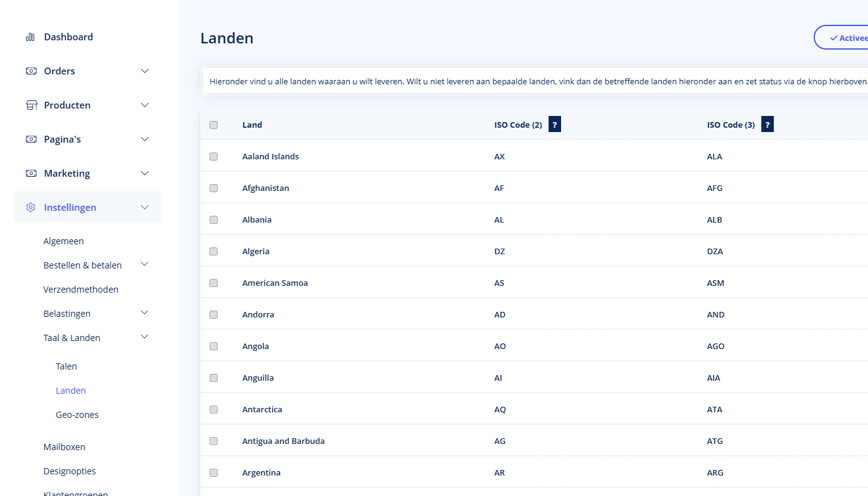This screenshot has height=496, width=868.
Task: Open the ISO Code (2) help icon
Action: pos(554,124)
